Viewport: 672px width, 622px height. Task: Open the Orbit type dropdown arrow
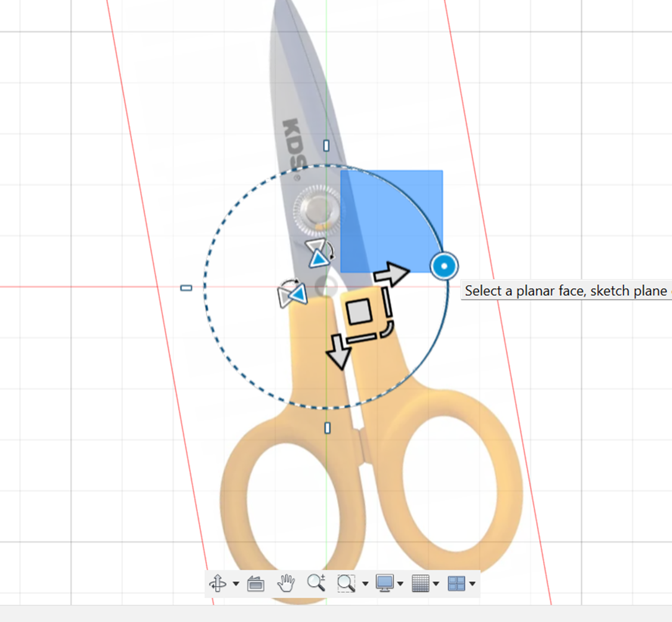click(236, 584)
